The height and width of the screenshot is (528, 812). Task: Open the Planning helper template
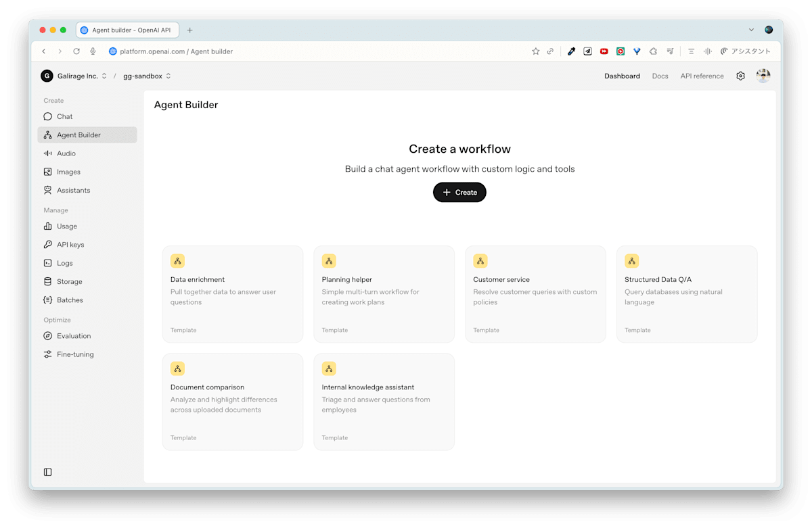(x=384, y=294)
